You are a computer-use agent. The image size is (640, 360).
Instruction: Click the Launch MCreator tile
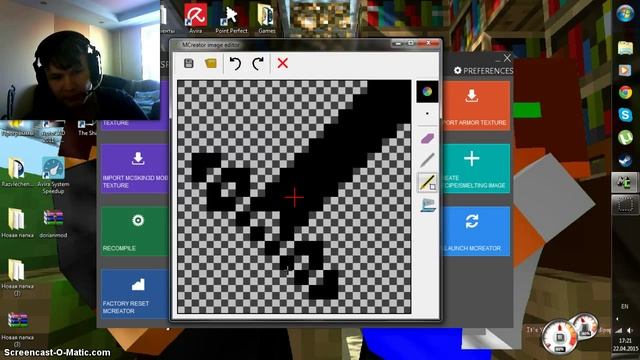coord(476,231)
